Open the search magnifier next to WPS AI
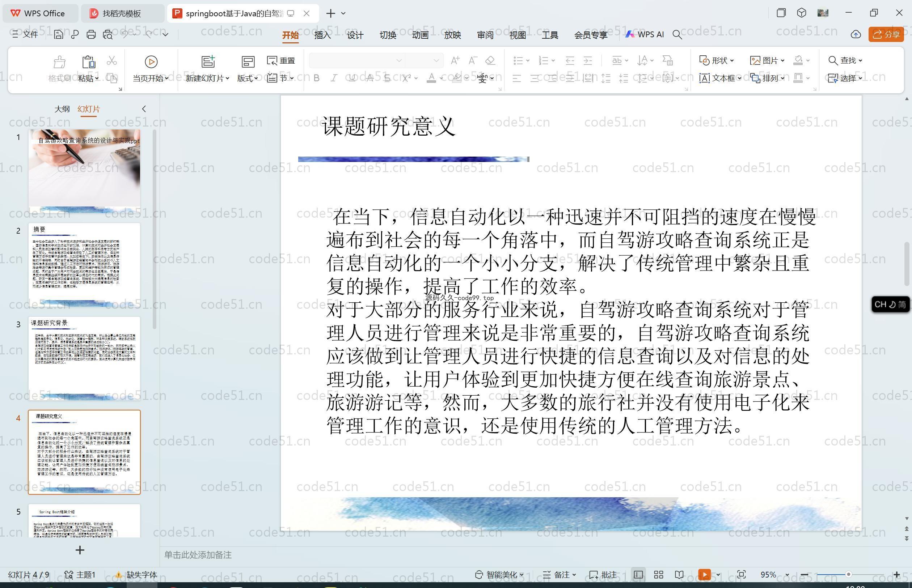The width and height of the screenshot is (912, 588). [677, 35]
